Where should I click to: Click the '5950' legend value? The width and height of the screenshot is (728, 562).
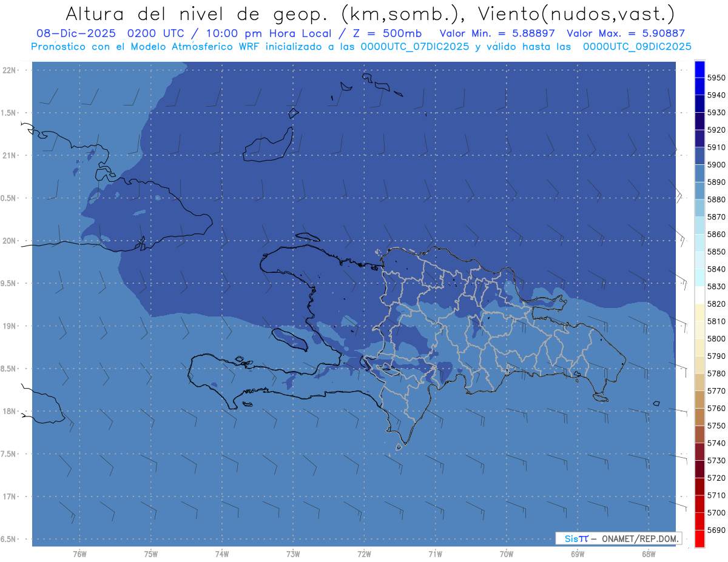coord(716,78)
